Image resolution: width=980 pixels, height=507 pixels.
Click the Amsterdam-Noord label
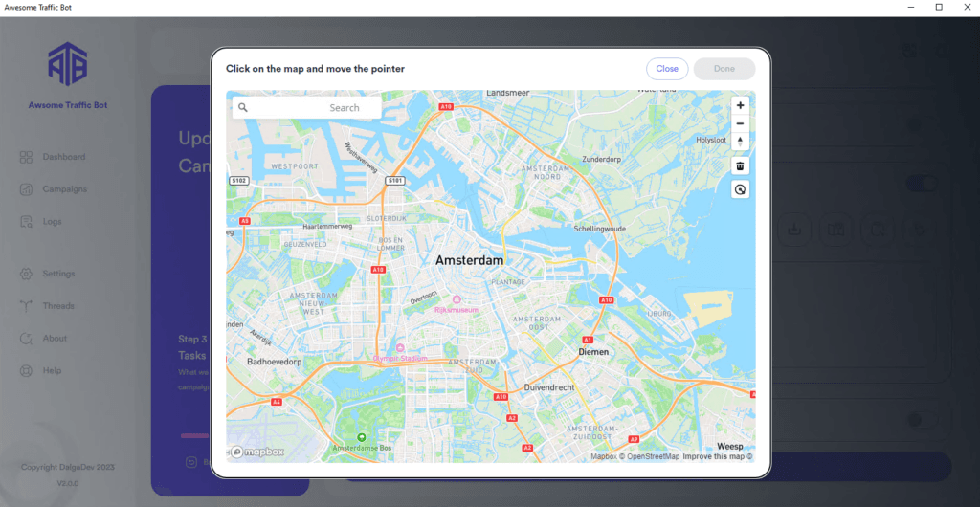coord(548,173)
